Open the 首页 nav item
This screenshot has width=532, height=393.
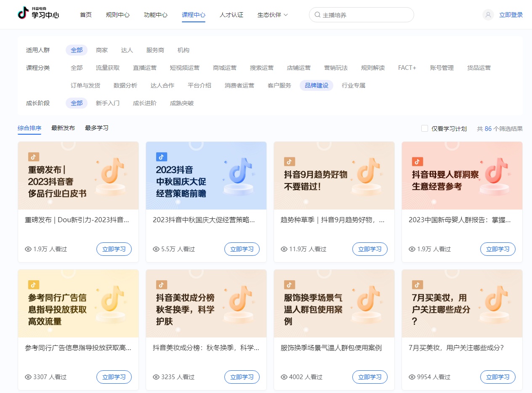coord(86,15)
